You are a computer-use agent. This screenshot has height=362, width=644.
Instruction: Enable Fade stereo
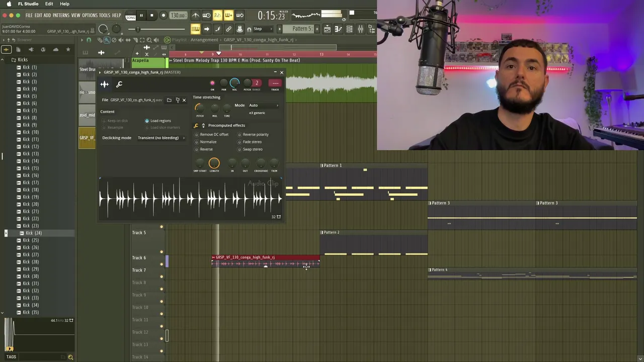250,142
